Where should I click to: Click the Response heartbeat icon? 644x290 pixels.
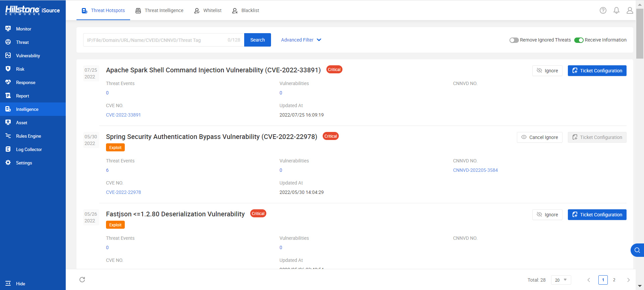(x=8, y=82)
